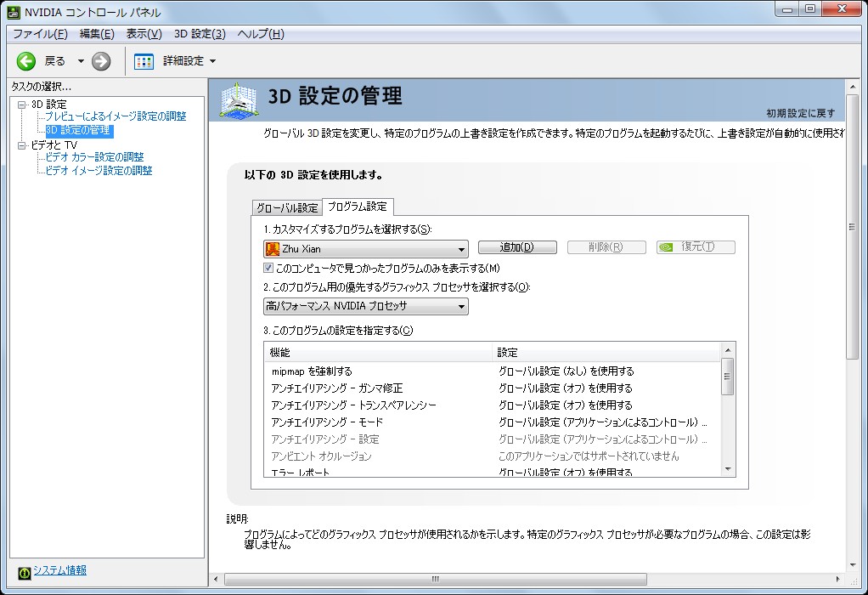
Task: Select アンチエイリアシング - トランスペアレンシー row
Action: click(493, 405)
